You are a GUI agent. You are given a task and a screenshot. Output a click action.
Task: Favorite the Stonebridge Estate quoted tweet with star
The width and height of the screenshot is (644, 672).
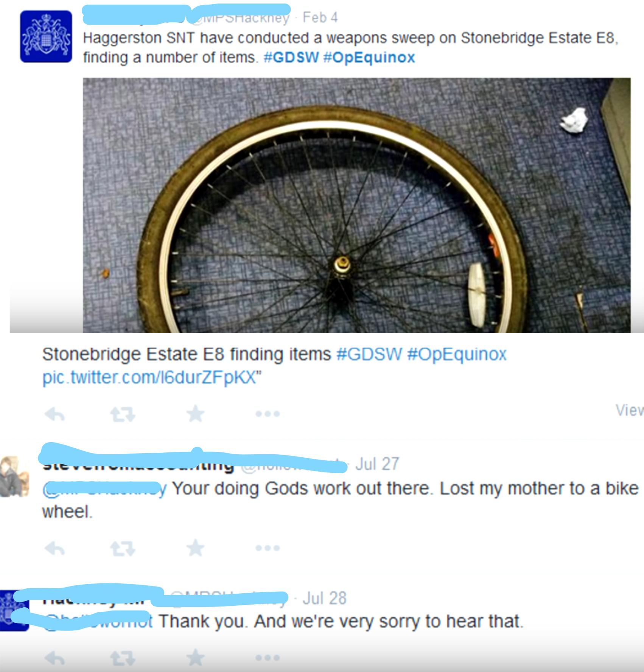pyautogui.click(x=195, y=413)
